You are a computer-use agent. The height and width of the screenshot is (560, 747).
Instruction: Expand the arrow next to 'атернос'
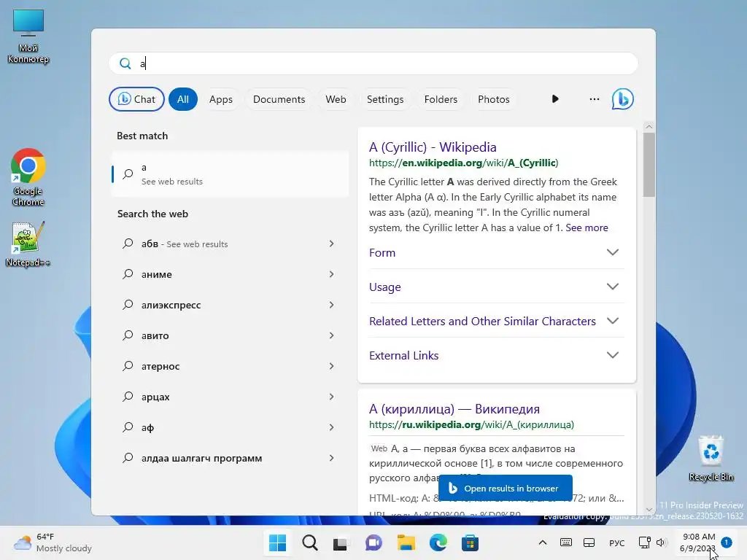click(332, 366)
